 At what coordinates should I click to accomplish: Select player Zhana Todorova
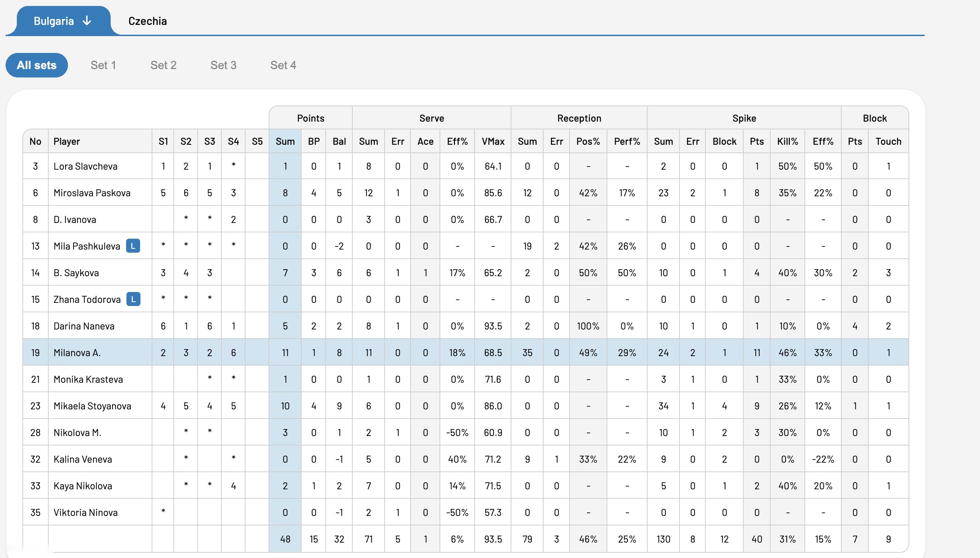(87, 299)
